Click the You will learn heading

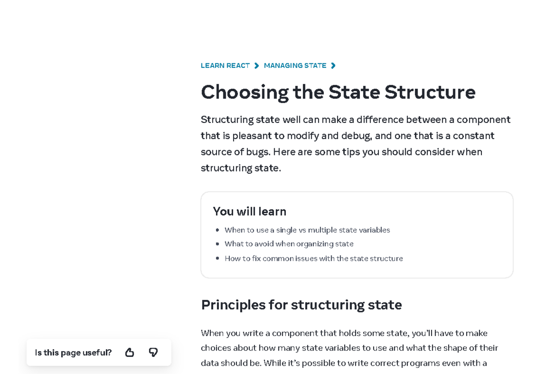pos(249,211)
